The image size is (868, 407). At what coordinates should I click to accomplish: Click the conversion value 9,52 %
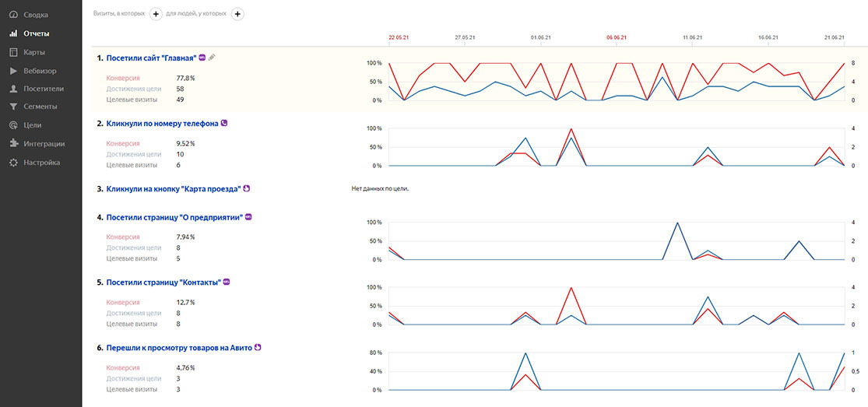coord(185,143)
